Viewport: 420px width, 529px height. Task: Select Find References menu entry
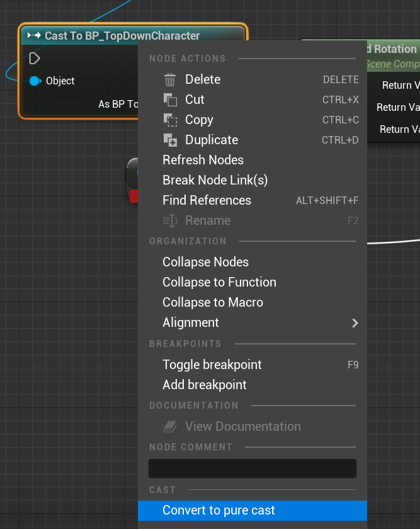tap(207, 200)
